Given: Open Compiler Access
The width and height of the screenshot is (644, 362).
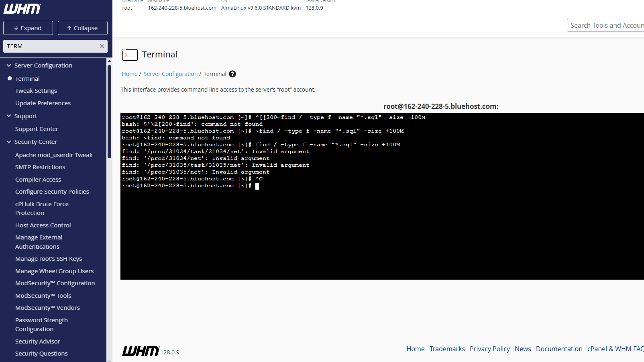Looking at the screenshot, I should coord(38,180).
